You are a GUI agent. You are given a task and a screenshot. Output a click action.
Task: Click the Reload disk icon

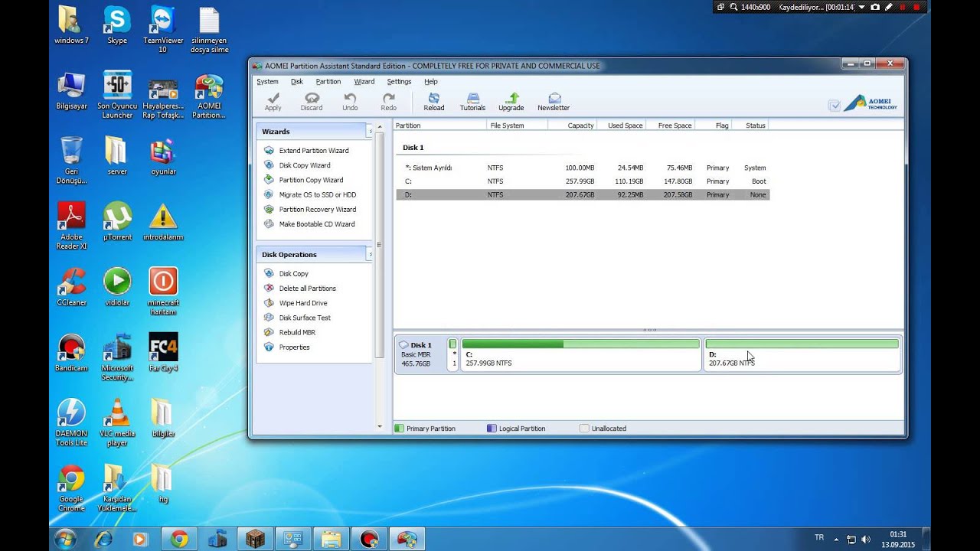point(434,102)
